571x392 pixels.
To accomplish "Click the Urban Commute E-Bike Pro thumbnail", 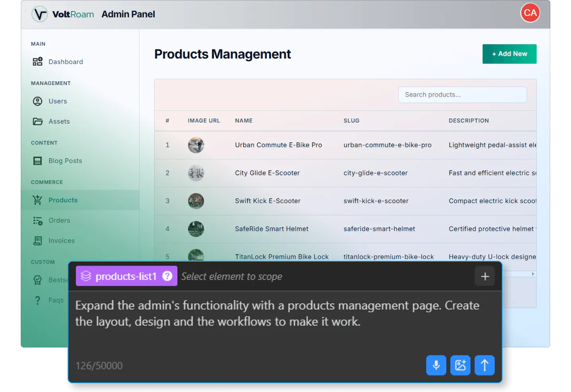I will (x=196, y=145).
